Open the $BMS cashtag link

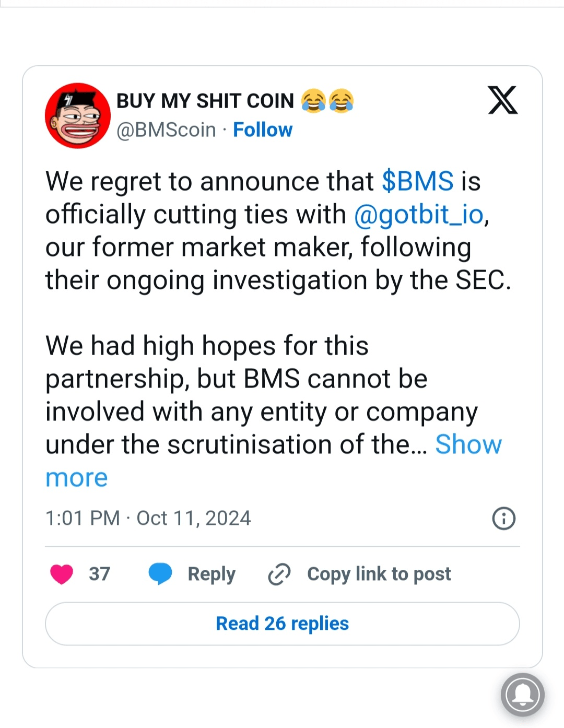(417, 181)
